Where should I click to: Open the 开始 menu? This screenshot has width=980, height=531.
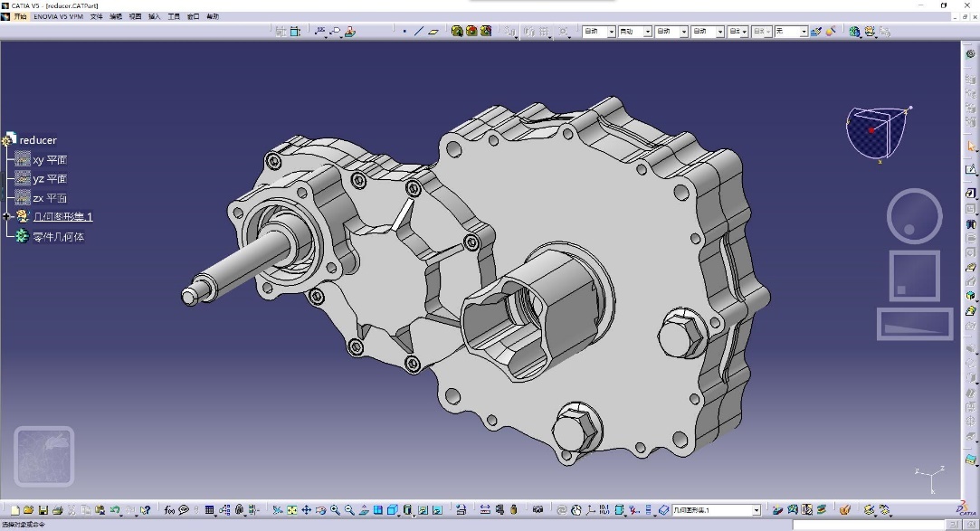(x=20, y=16)
